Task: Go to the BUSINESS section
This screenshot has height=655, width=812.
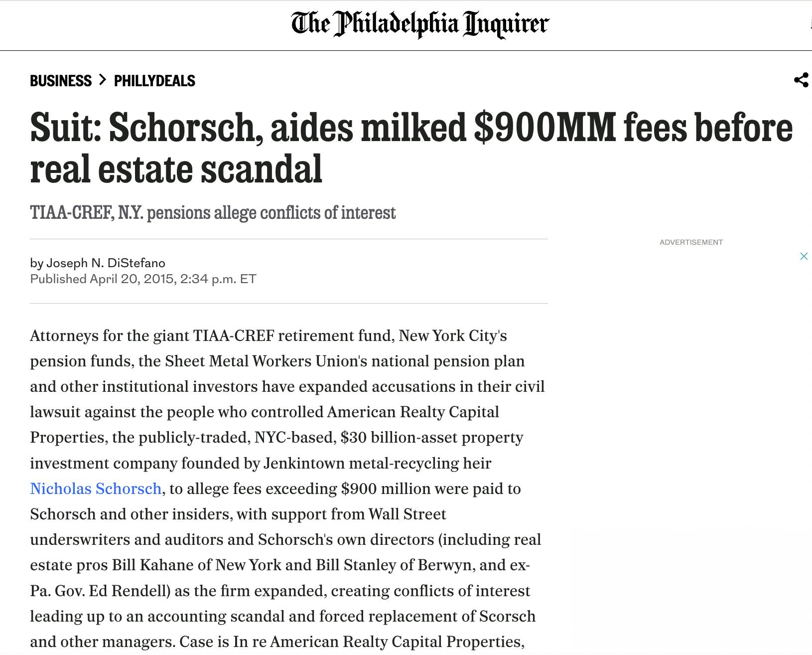Action: pyautogui.click(x=61, y=81)
